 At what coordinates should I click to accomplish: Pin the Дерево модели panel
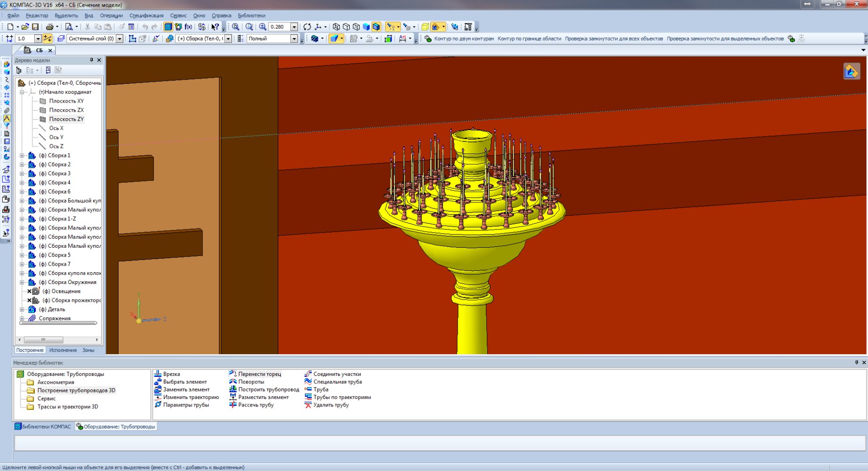[x=91, y=60]
